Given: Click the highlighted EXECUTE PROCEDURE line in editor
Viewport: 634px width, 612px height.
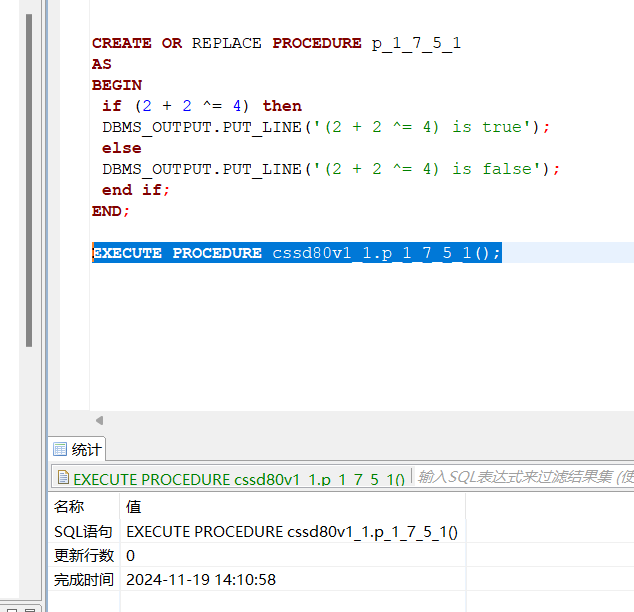Looking at the screenshot, I should point(297,253).
